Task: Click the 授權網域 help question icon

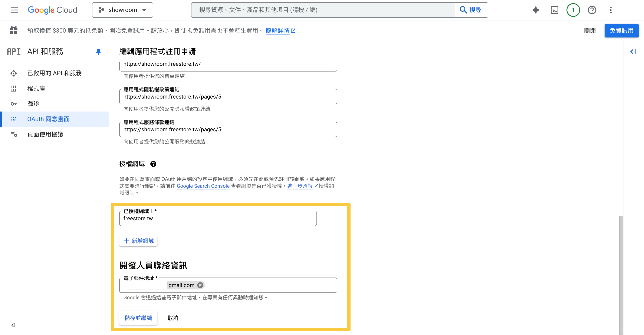Action: click(153, 164)
